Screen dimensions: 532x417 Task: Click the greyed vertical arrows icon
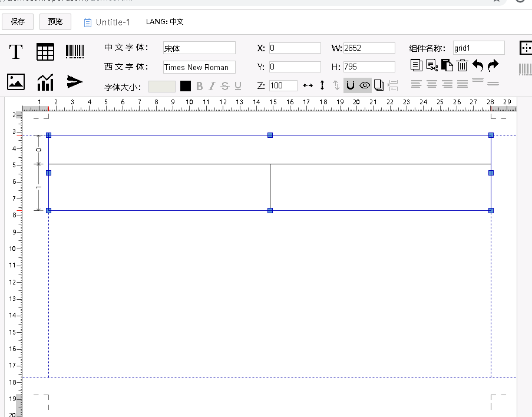point(336,85)
